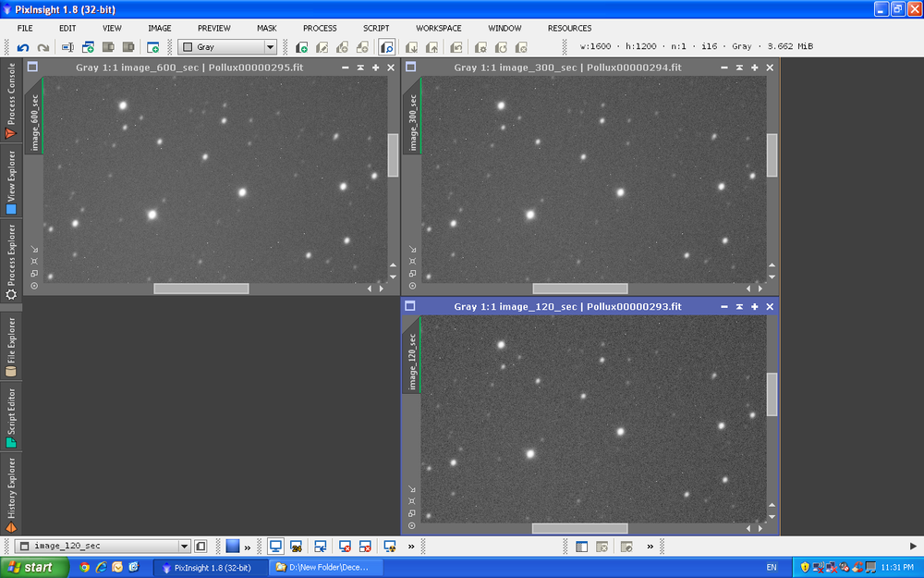Screen dimensions: 924x578
Task: Open the Process Explorer side tab
Action: click(11, 262)
